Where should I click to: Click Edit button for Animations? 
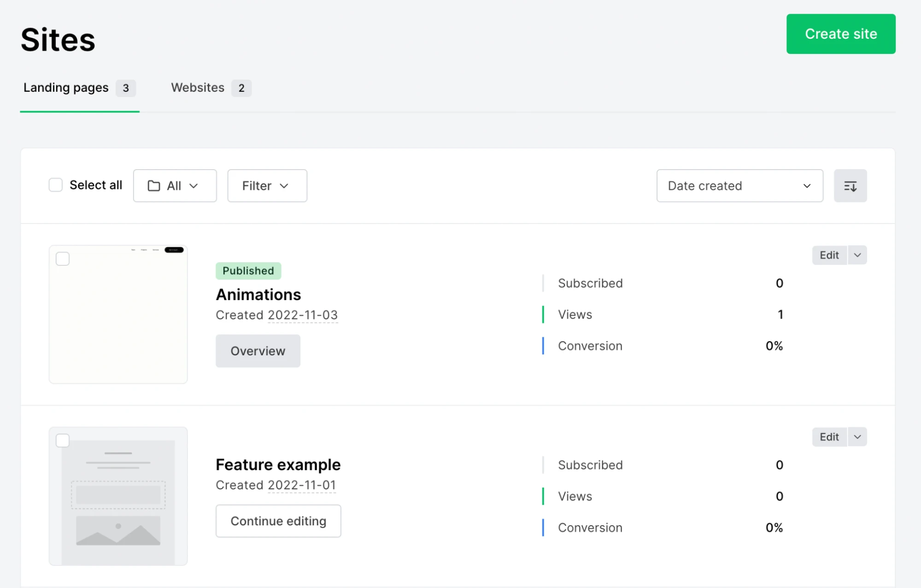(x=829, y=255)
